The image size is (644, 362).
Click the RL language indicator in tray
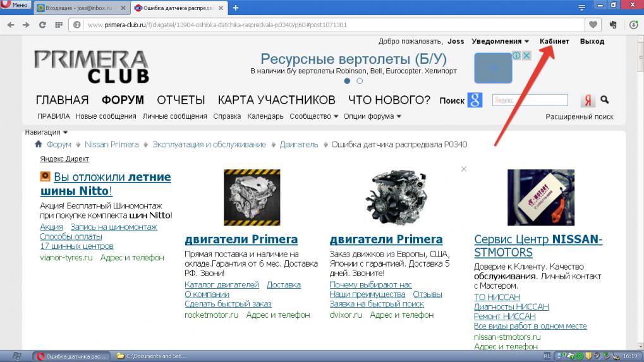click(x=547, y=356)
